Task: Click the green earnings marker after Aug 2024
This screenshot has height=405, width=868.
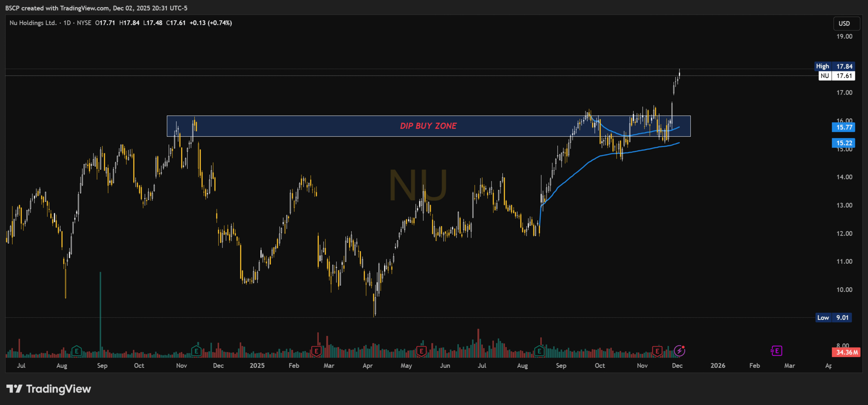Action: tap(76, 351)
